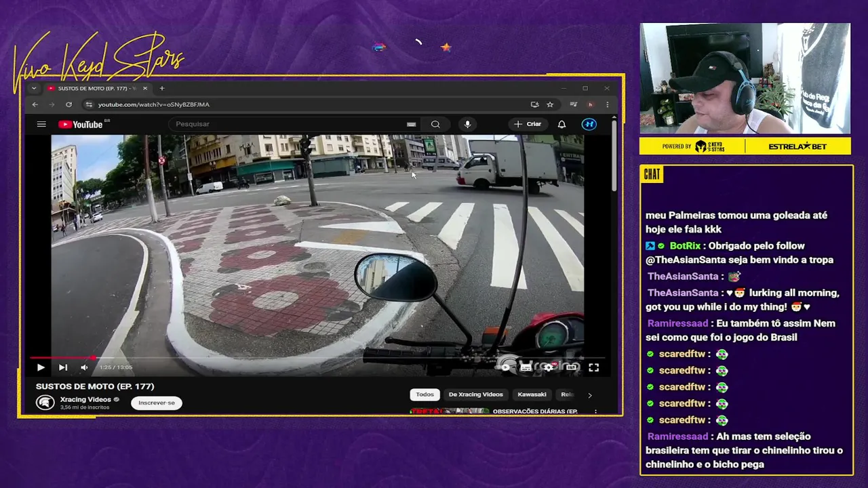Seek on the red video progress bar
Image resolution: width=868 pixels, height=488 pixels.
pos(317,357)
